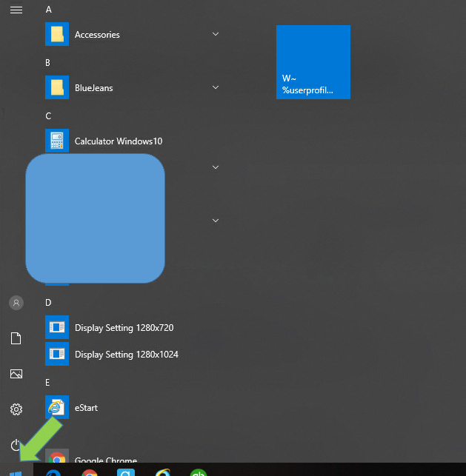
Task: Expand the Accessories group chevron
Action: (216, 34)
